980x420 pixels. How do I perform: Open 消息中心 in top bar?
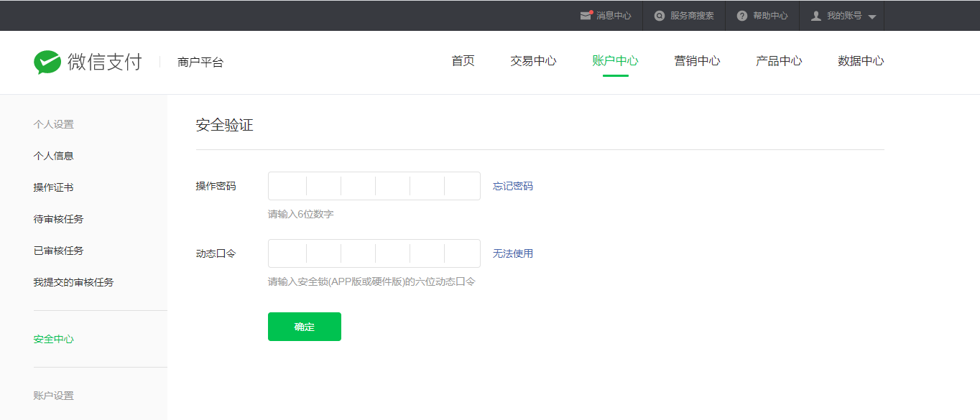pos(614,16)
